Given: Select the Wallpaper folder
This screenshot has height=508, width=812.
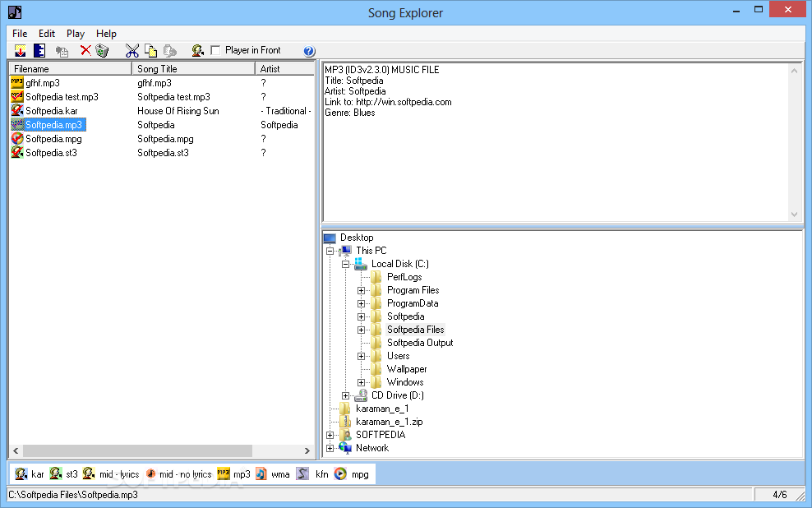Looking at the screenshot, I should (x=407, y=369).
